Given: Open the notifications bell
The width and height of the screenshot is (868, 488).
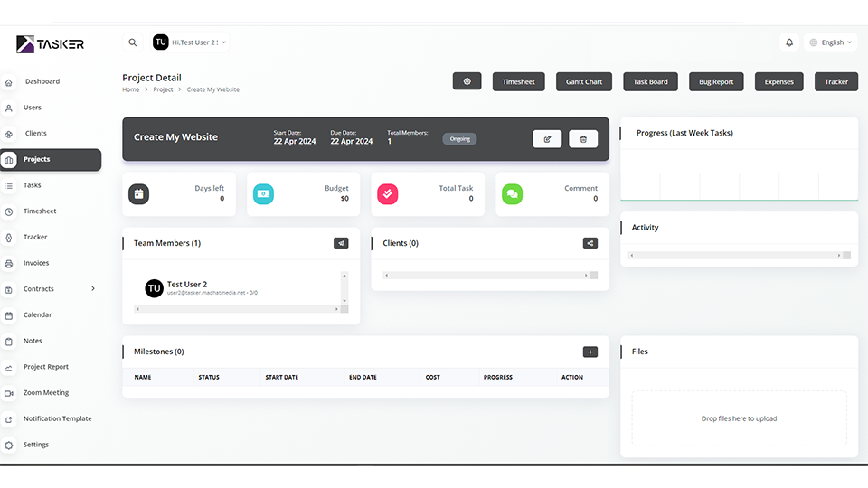Looking at the screenshot, I should [x=789, y=42].
